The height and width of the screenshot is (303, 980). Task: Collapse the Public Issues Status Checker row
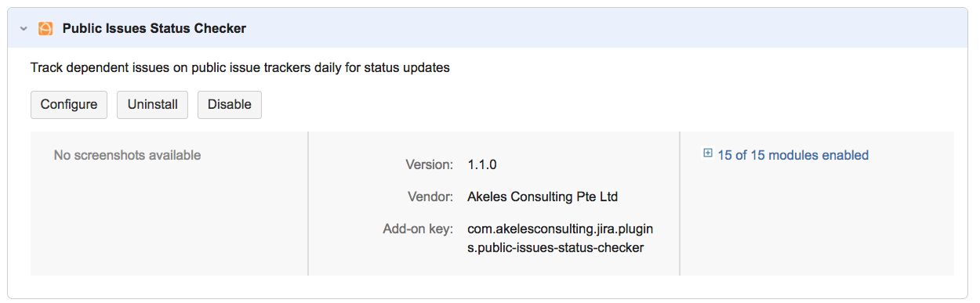24,28
